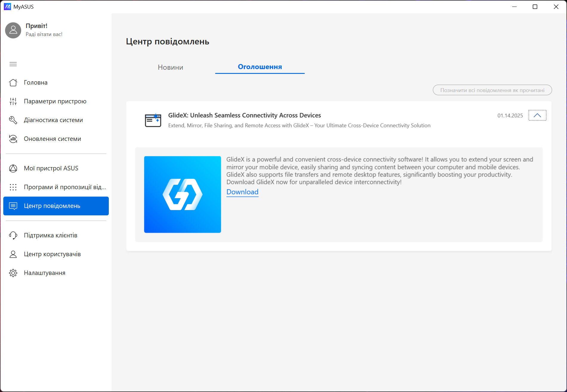Open Діагностика системи section
The image size is (567, 392).
click(x=56, y=120)
